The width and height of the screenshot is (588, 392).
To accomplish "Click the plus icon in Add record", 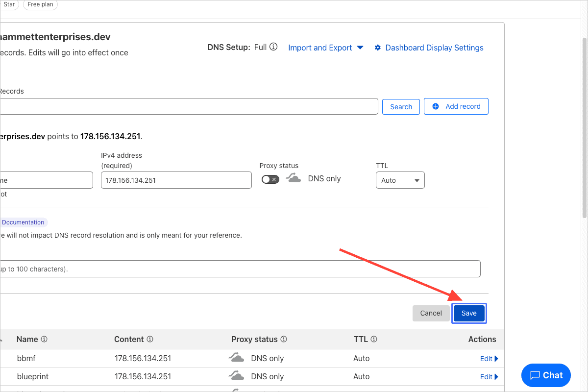I will tap(436, 106).
